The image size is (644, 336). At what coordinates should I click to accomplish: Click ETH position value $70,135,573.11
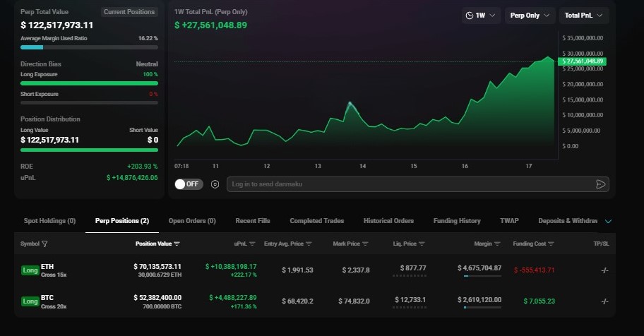click(x=157, y=267)
